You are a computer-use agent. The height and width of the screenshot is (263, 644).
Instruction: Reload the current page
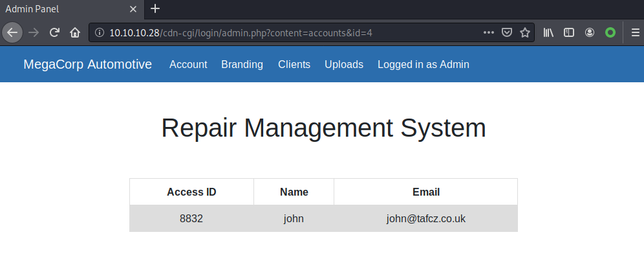tap(55, 32)
